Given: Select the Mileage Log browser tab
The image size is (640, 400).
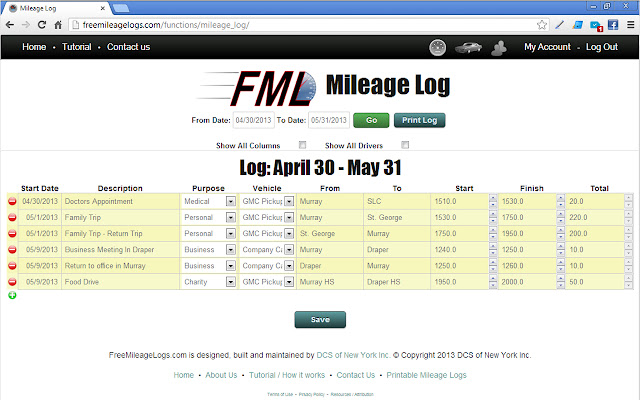Looking at the screenshot, I should click(55, 8).
